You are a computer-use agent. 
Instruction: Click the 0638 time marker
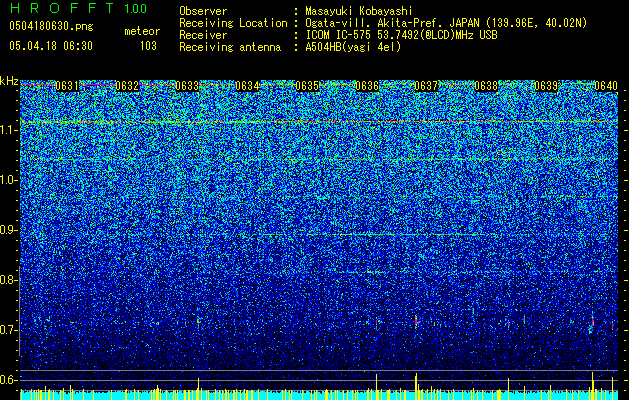click(x=486, y=86)
